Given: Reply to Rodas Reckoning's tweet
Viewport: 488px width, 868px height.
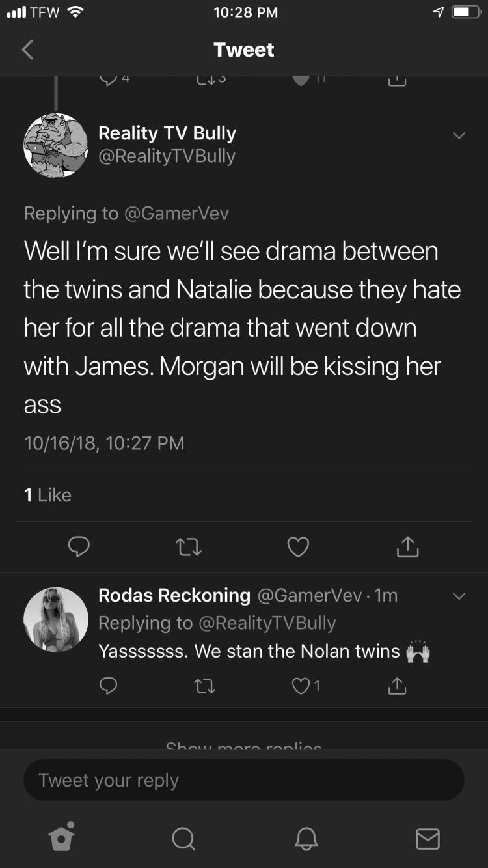Looking at the screenshot, I should click(x=109, y=685).
